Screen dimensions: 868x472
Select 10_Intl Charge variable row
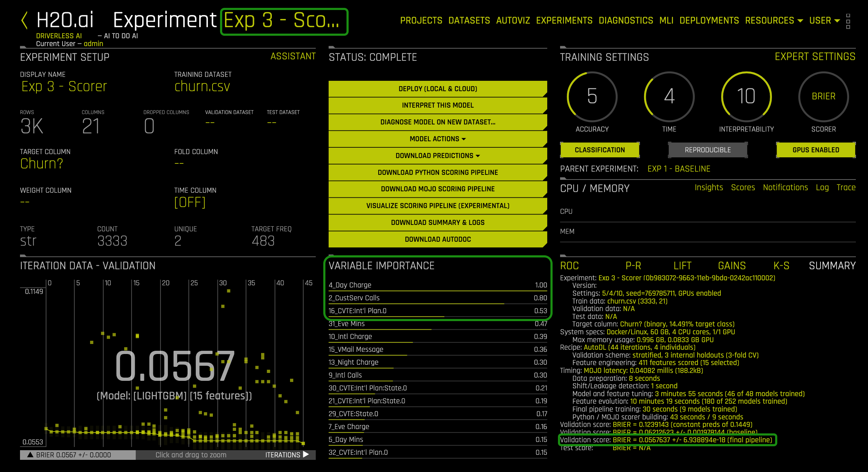point(438,336)
